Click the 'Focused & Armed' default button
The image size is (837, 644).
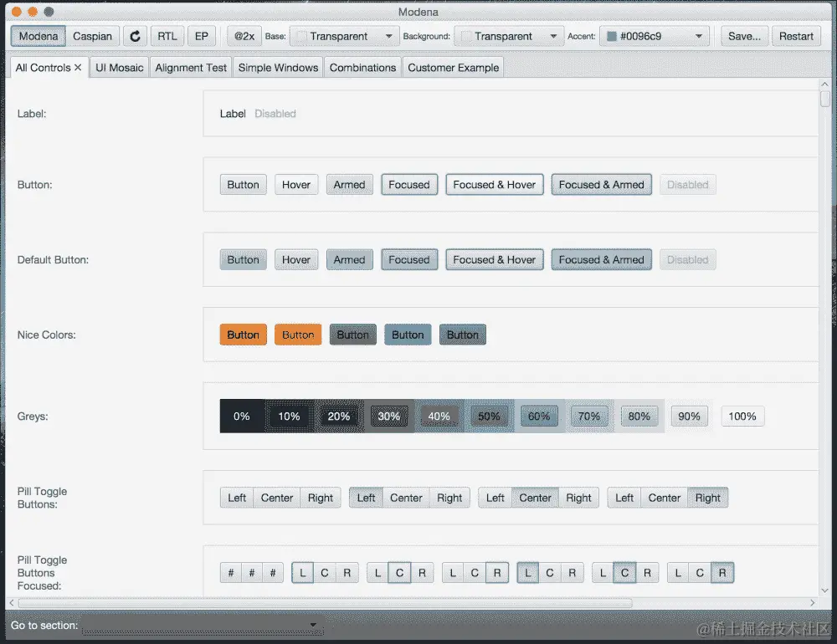tap(601, 259)
